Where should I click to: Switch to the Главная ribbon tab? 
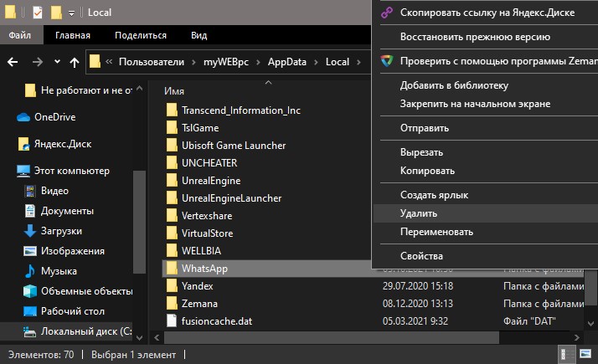(x=73, y=35)
